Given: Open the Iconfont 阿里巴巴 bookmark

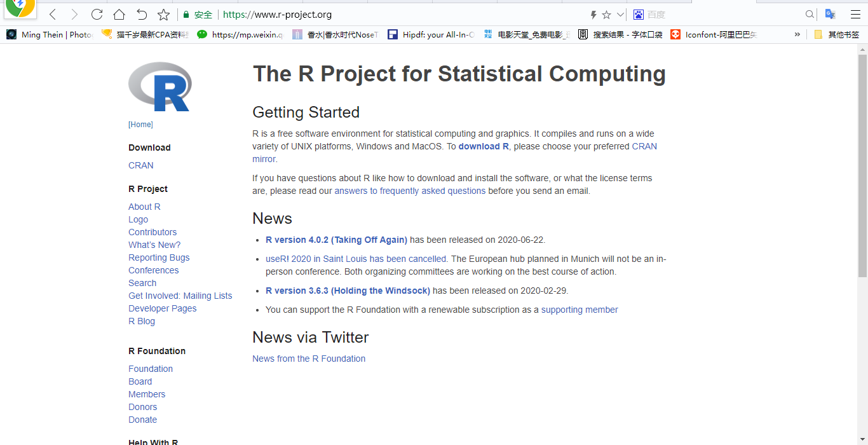Looking at the screenshot, I should (714, 34).
